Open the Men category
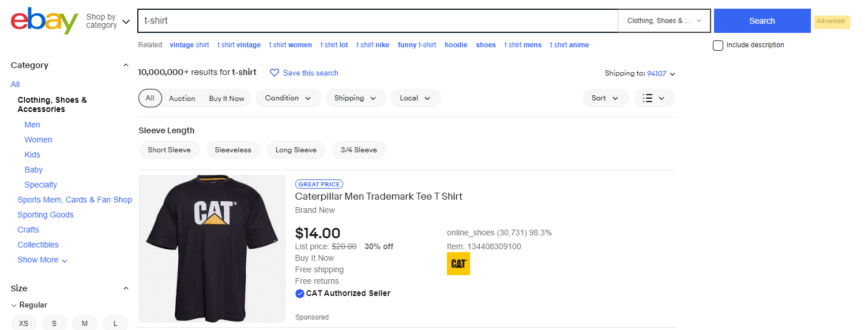This screenshot has width=868, height=330. (x=32, y=125)
